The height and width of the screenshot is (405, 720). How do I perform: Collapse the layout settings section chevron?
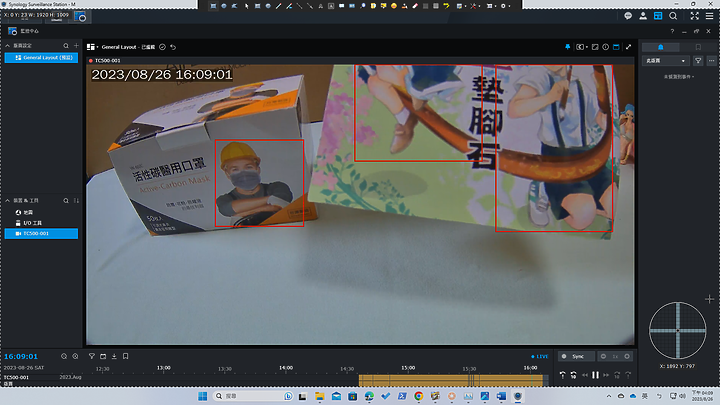click(7, 46)
